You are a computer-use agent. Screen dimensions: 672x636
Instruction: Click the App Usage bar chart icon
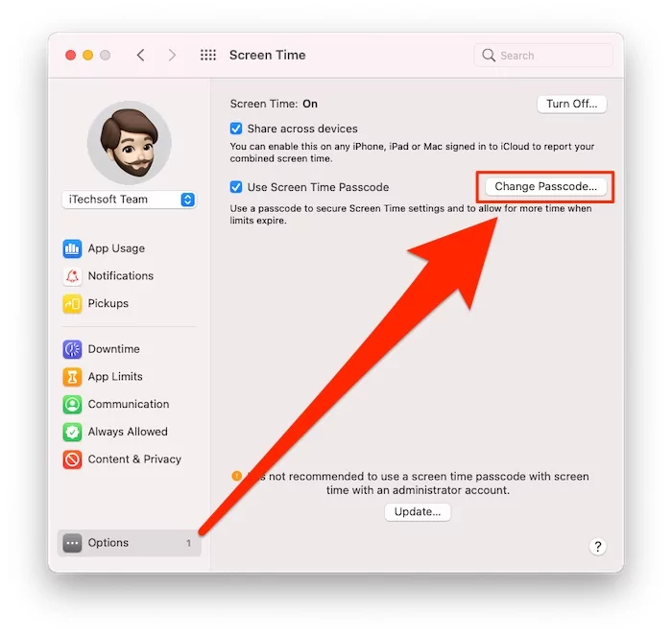coord(72,248)
